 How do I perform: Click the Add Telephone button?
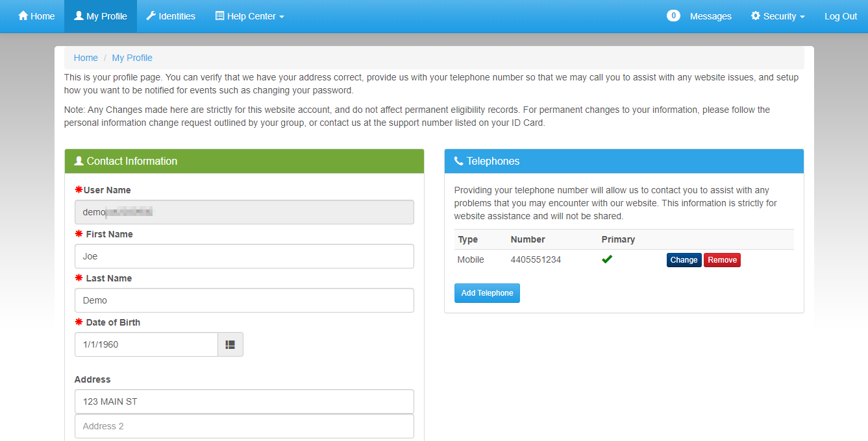[487, 293]
